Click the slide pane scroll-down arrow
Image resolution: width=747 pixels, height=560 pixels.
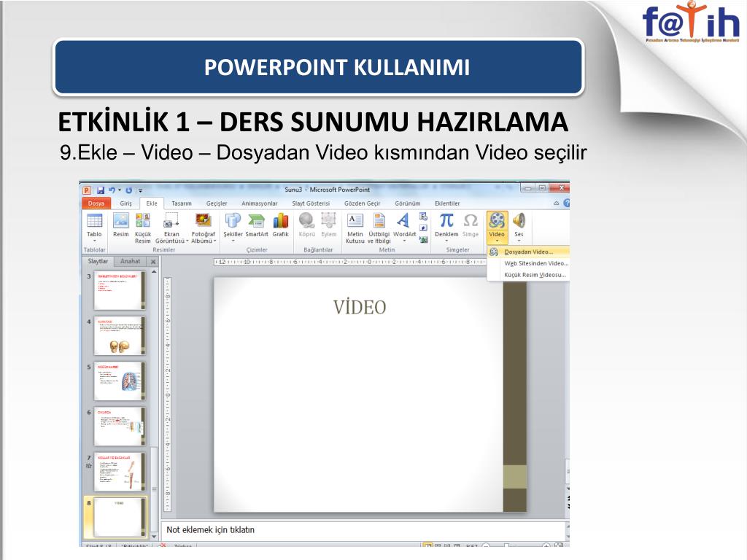(154, 537)
